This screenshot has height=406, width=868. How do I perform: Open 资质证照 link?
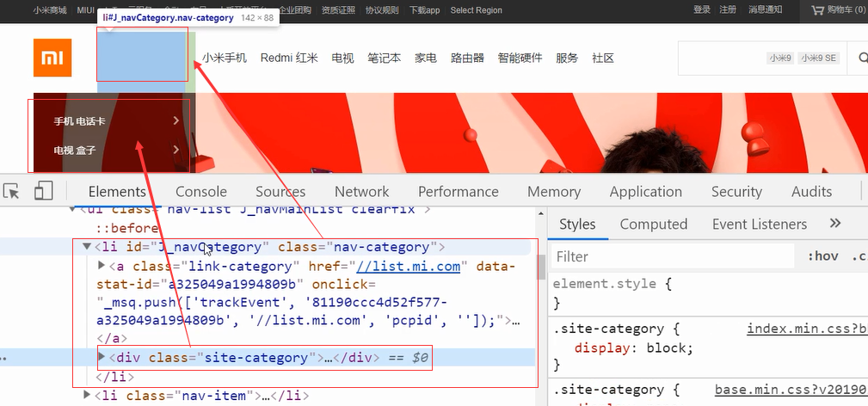338,10
